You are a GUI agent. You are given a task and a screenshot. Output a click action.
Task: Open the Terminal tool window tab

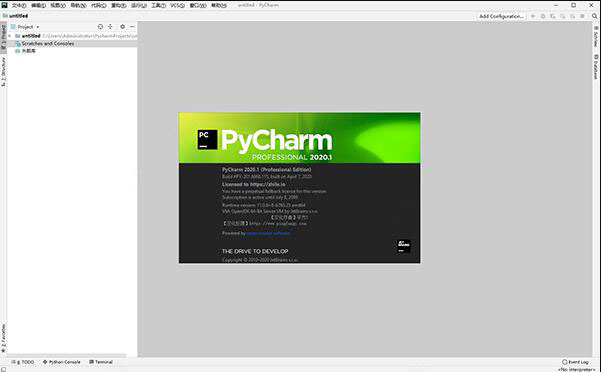click(101, 362)
